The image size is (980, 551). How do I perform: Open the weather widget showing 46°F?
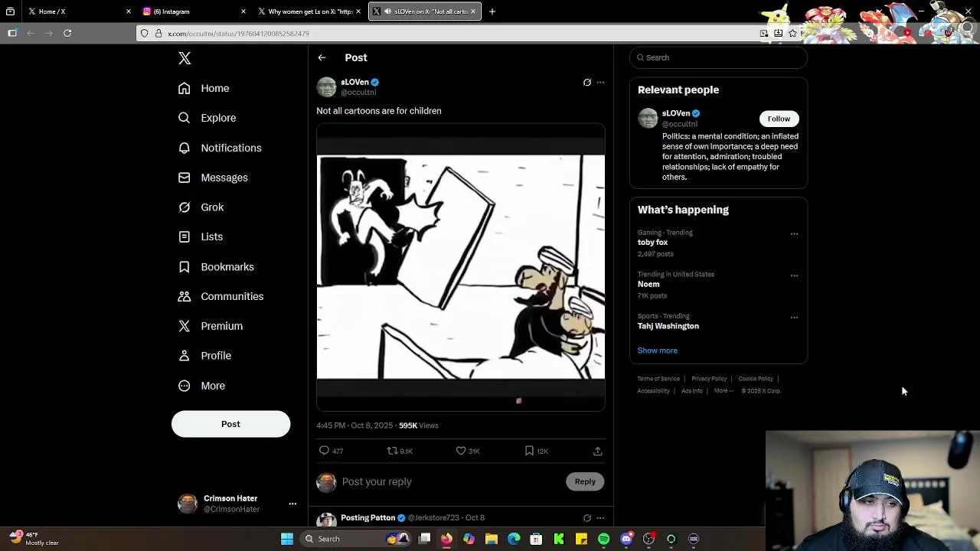(x=34, y=539)
